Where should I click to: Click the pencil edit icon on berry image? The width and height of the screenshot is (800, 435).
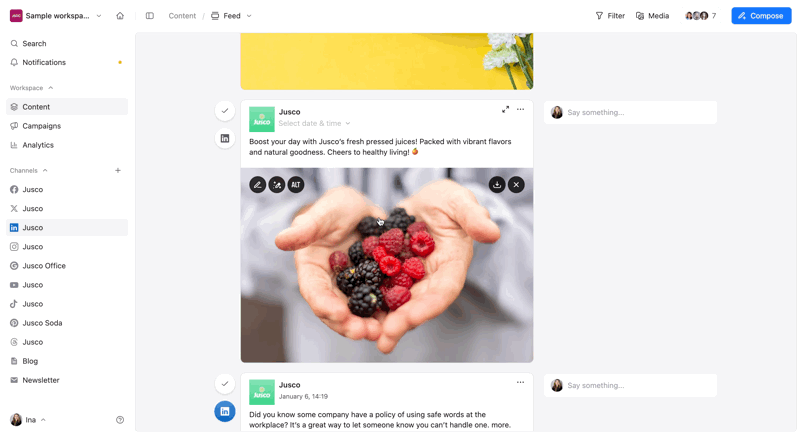pos(258,185)
